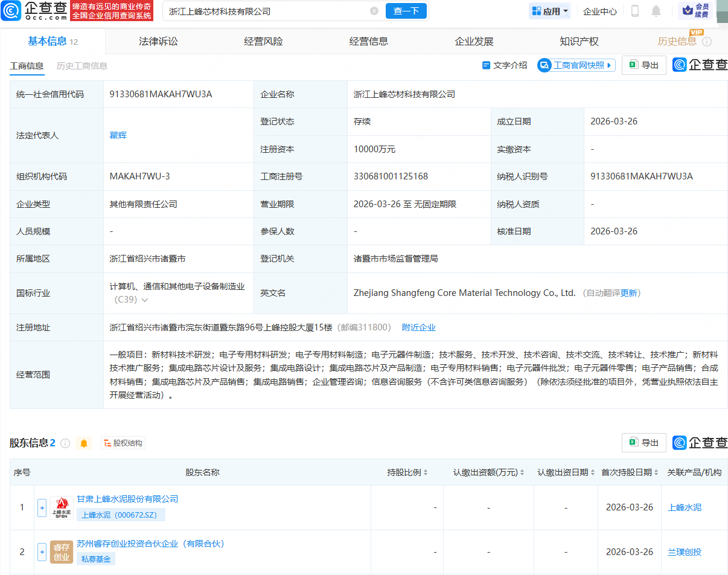The width and height of the screenshot is (728, 575).
Task: Click the export icon beside 股东信息 section
Action: (643, 442)
